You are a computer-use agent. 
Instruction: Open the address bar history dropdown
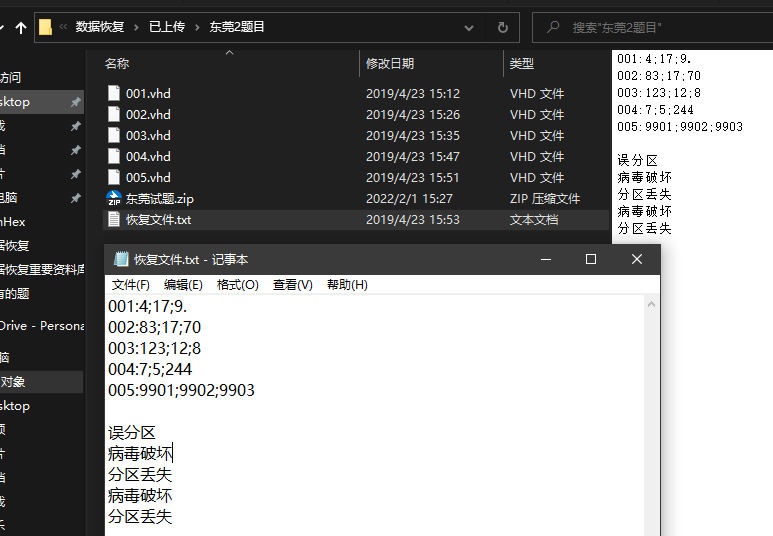469,28
